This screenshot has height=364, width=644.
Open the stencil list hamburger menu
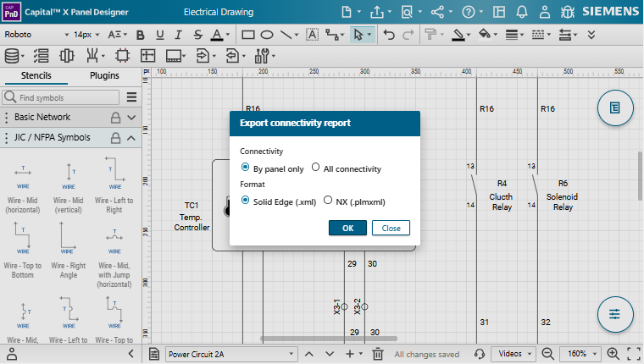pos(131,97)
